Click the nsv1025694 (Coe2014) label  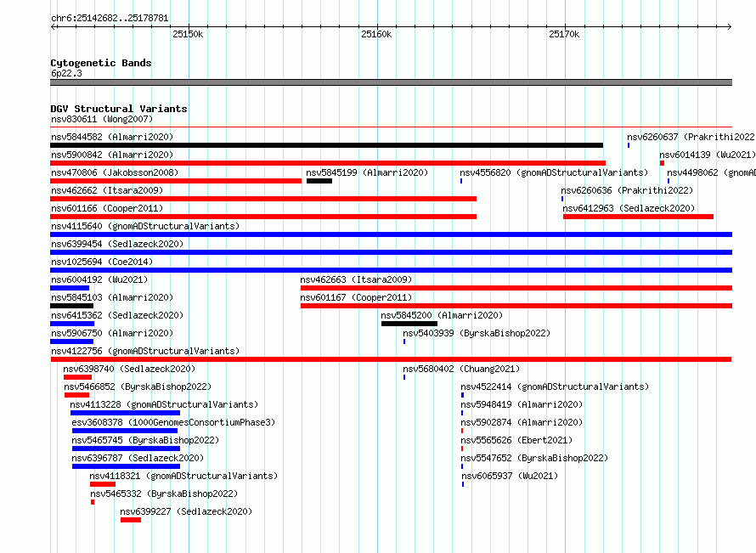(x=102, y=262)
